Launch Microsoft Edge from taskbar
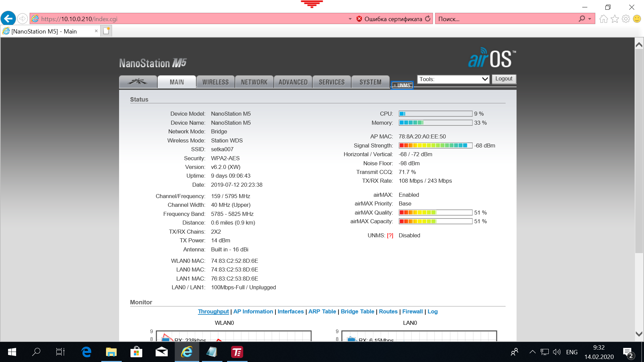The image size is (644, 362). (x=86, y=352)
